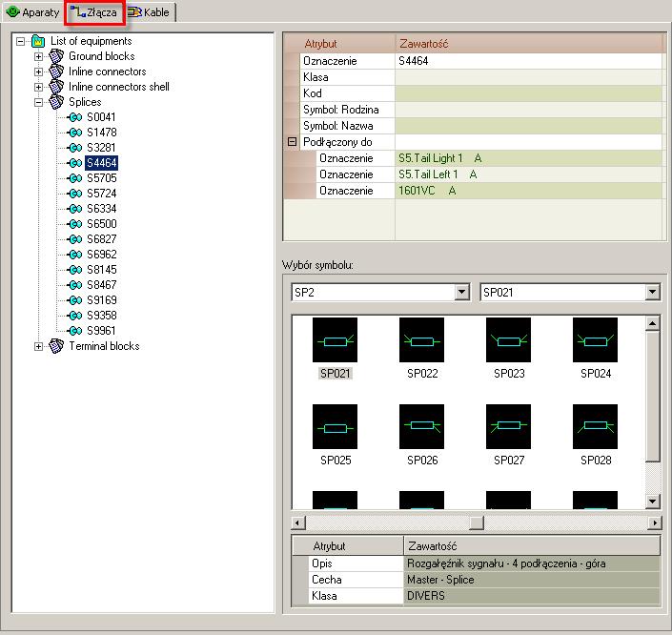The height and width of the screenshot is (635, 672).
Task: Click the splice icon next to S6334
Action: (x=74, y=209)
